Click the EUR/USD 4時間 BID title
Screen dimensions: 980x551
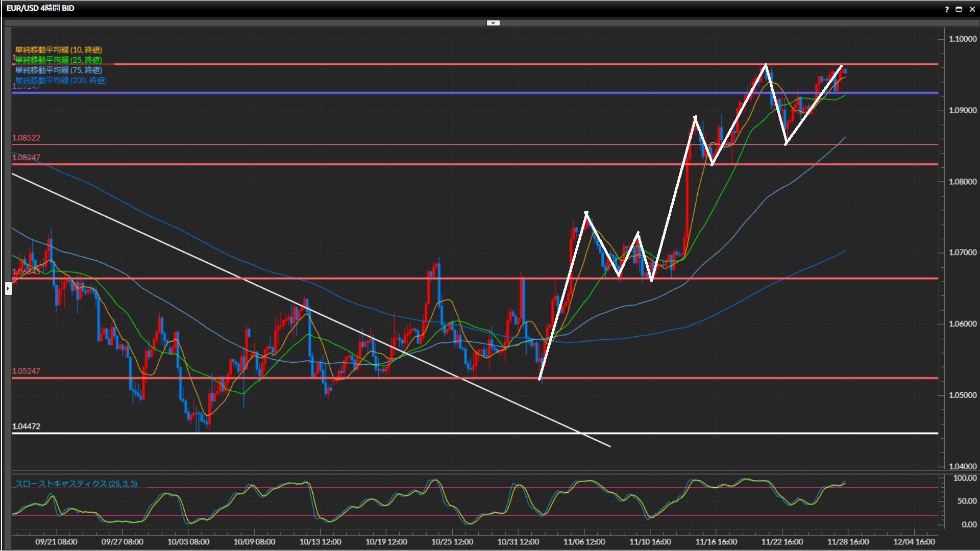[41, 8]
